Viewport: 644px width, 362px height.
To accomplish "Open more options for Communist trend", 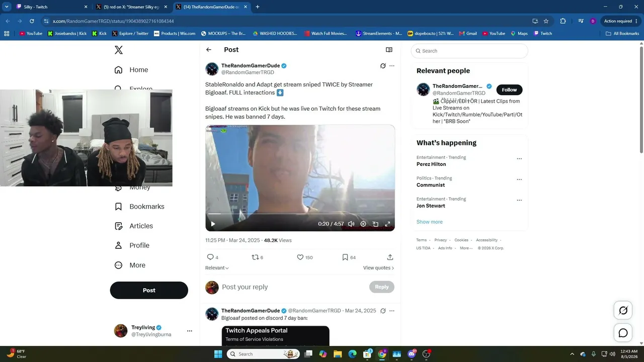I will (519, 179).
